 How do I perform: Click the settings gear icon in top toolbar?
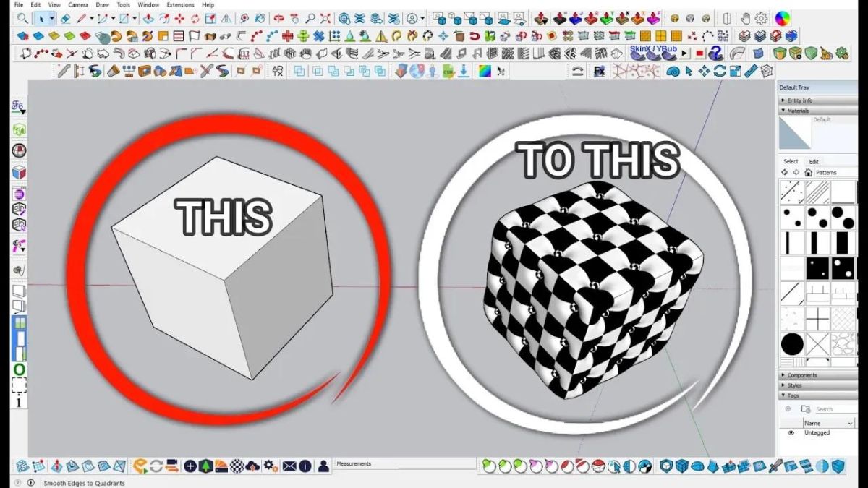tap(761, 18)
